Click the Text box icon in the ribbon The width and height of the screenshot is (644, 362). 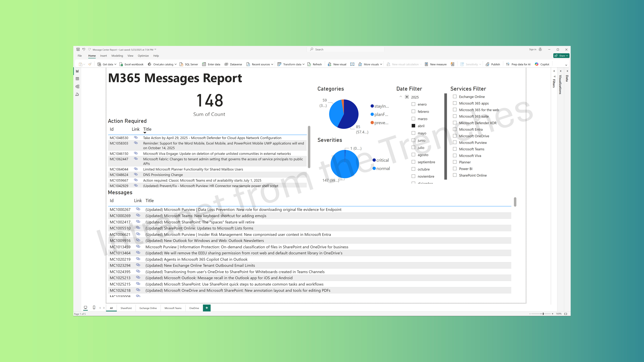coord(352,64)
